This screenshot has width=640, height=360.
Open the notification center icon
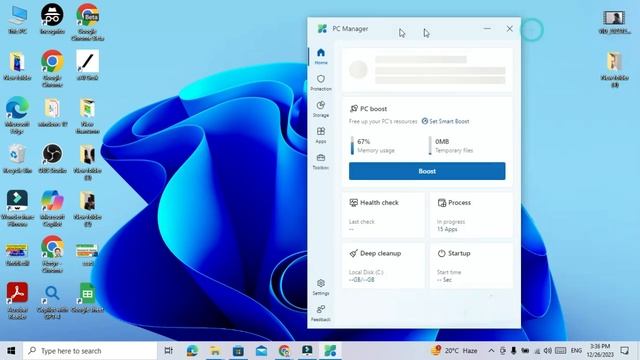pyautogui.click(x=624, y=351)
